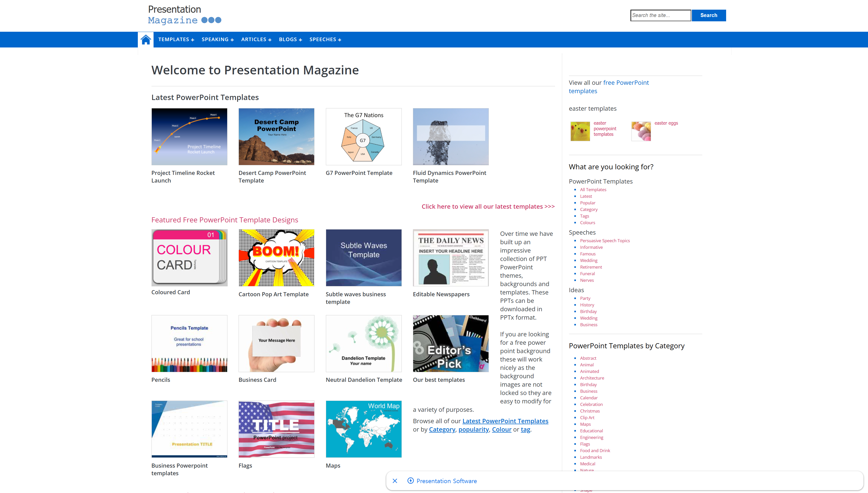Select the World Map template thumbnail

pyautogui.click(x=363, y=429)
